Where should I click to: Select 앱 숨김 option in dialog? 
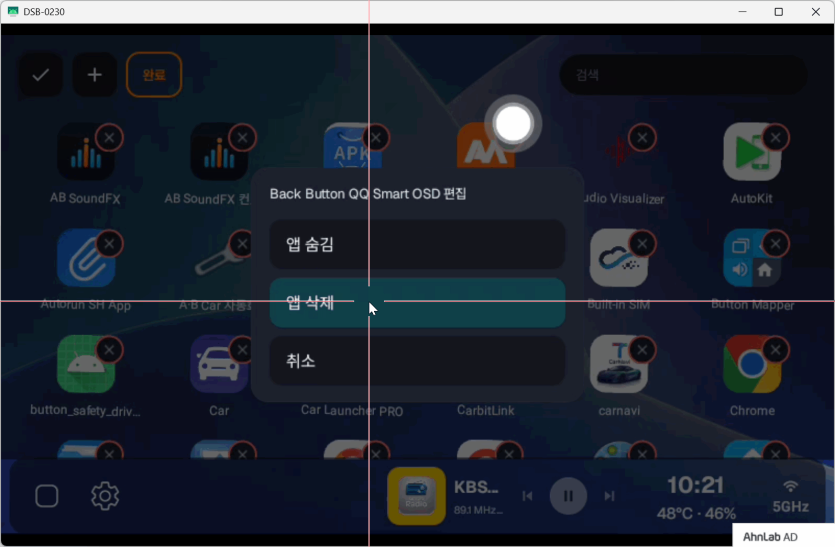[417, 244]
